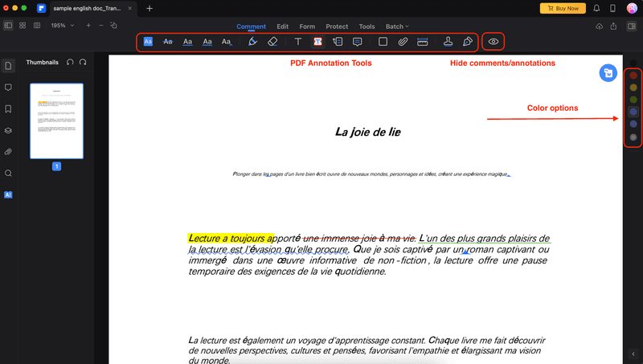Image resolution: width=643 pixels, height=364 pixels.
Task: Switch to the Edit tab
Action: tap(282, 27)
